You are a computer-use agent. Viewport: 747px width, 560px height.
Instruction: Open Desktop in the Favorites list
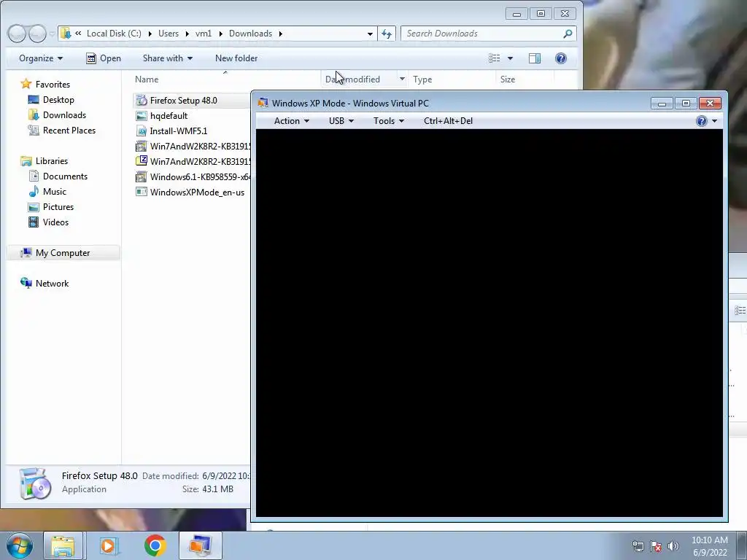pyautogui.click(x=58, y=99)
